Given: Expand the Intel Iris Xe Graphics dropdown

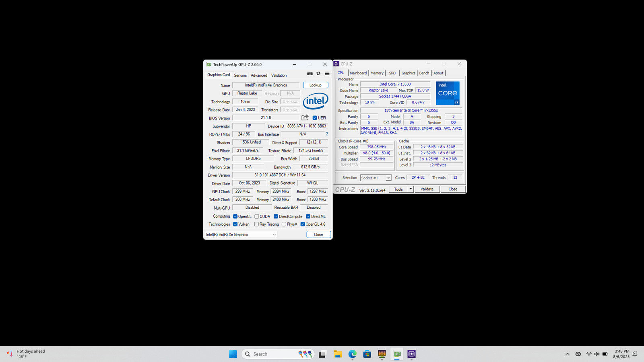Looking at the screenshot, I should [274, 234].
